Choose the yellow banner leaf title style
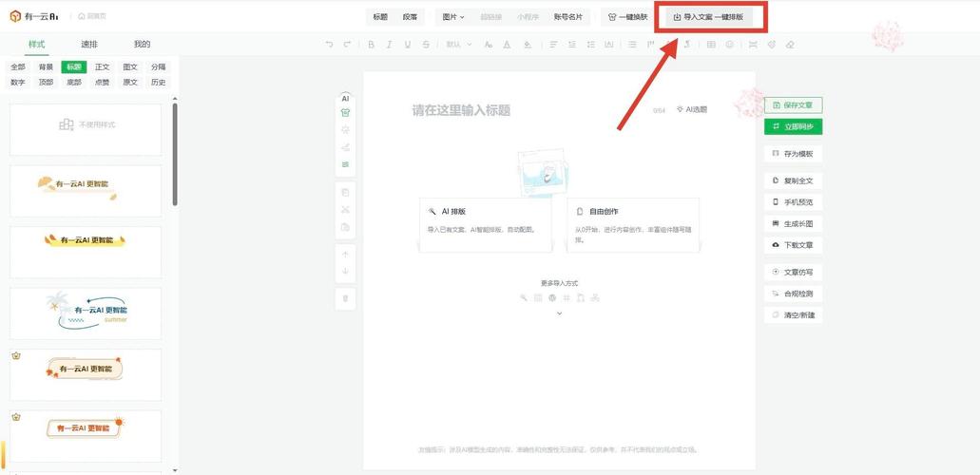980x475 pixels. click(x=86, y=252)
